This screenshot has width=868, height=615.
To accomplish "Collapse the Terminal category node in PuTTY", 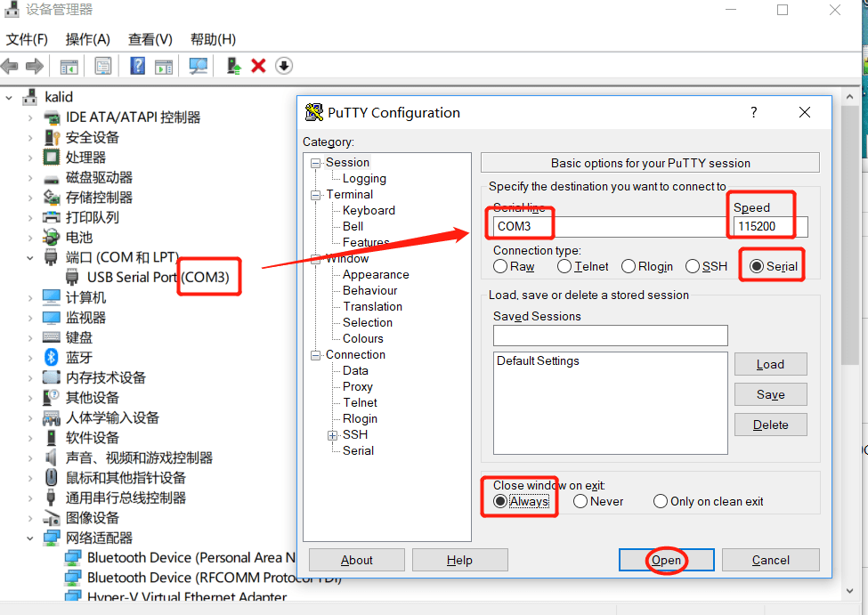I will tap(315, 195).
